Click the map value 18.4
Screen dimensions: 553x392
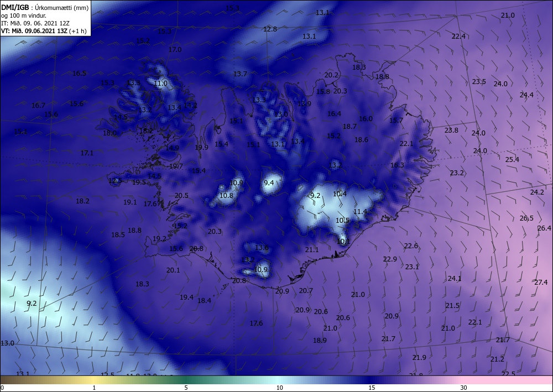click(204, 300)
